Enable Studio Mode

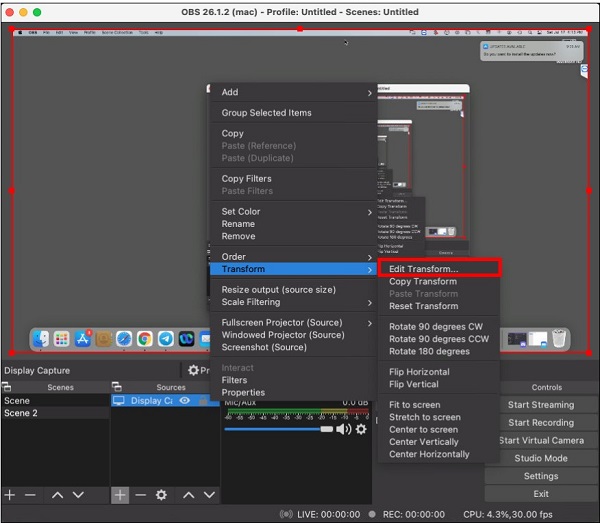541,458
